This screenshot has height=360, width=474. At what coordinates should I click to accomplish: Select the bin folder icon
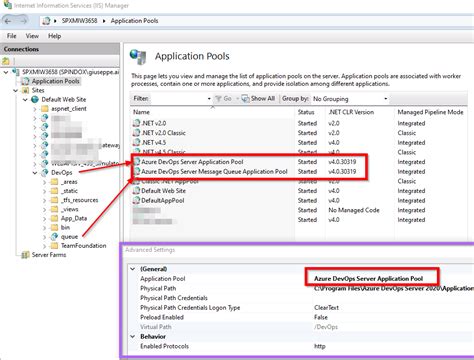pyautogui.click(x=54, y=228)
